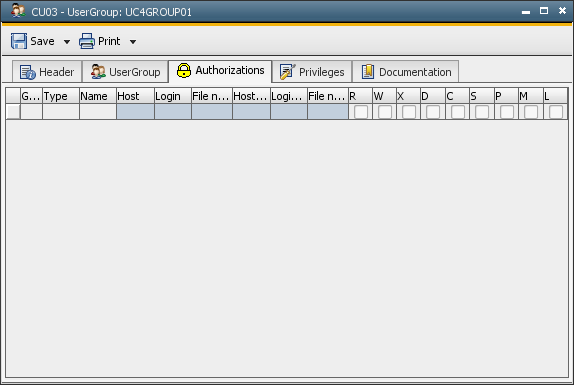Click the Type column header
The image size is (574, 385).
[61, 96]
